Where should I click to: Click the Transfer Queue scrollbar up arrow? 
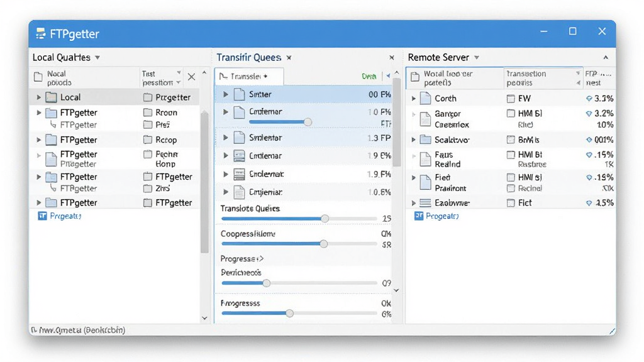[396, 73]
